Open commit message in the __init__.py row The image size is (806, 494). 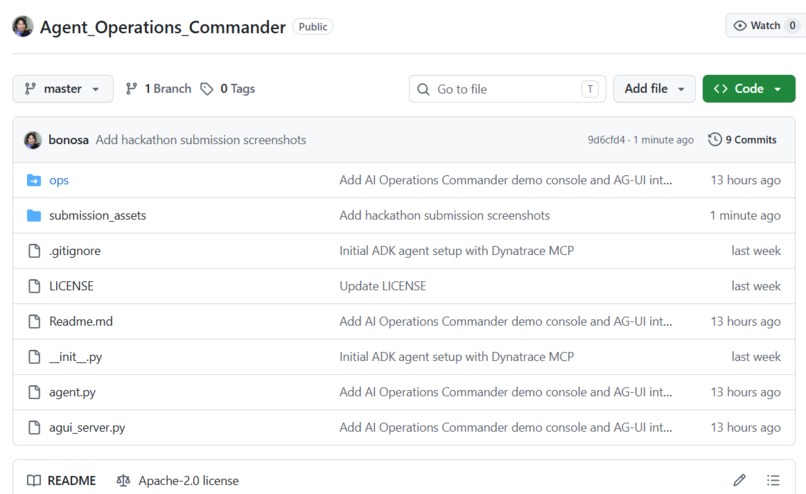pyautogui.click(x=456, y=357)
